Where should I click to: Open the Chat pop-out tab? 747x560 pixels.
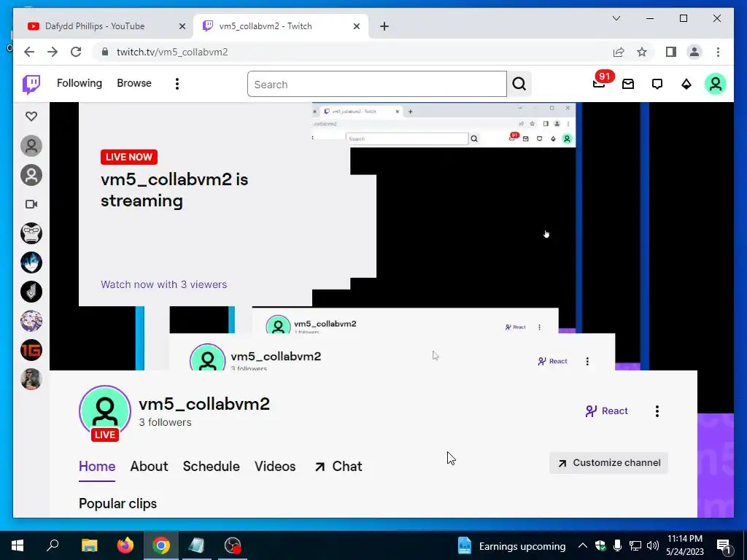(x=338, y=466)
